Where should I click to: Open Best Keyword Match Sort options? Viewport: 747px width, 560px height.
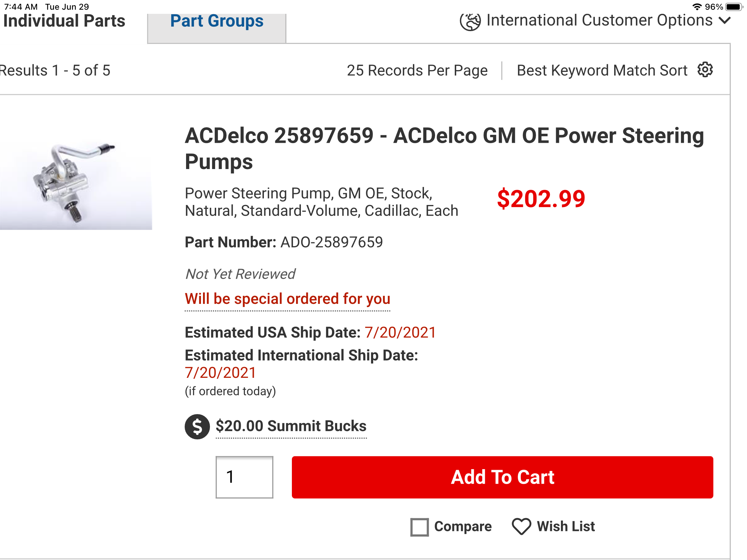pyautogui.click(x=602, y=71)
